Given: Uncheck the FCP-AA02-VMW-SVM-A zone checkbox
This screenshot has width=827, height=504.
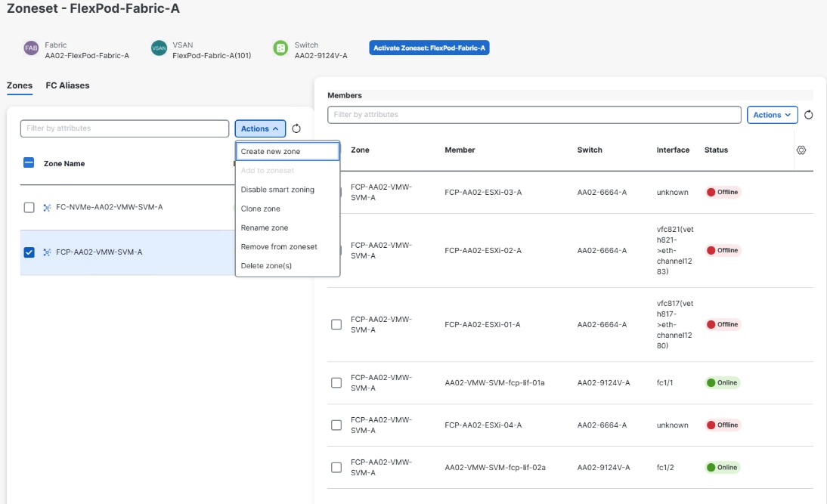Looking at the screenshot, I should [29, 252].
